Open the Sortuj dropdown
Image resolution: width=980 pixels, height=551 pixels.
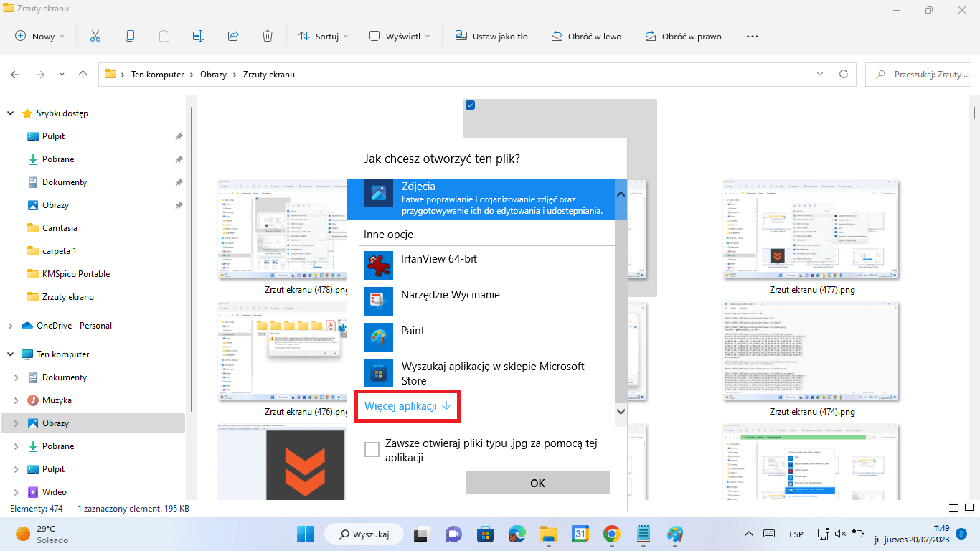click(x=323, y=36)
